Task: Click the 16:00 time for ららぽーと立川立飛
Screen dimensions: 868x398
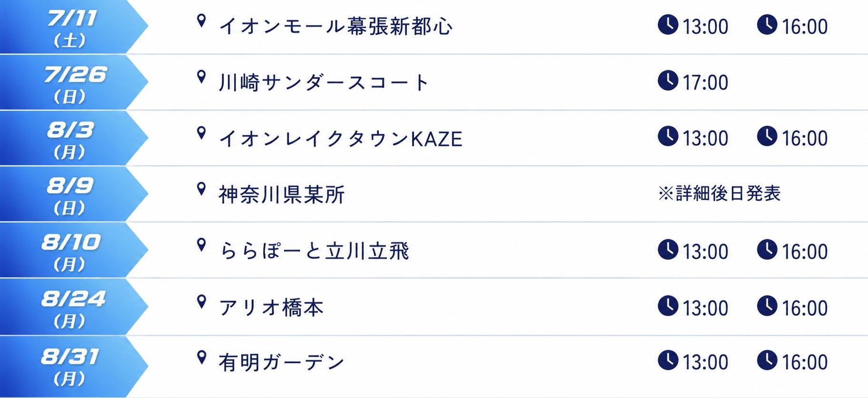Action: click(x=805, y=251)
